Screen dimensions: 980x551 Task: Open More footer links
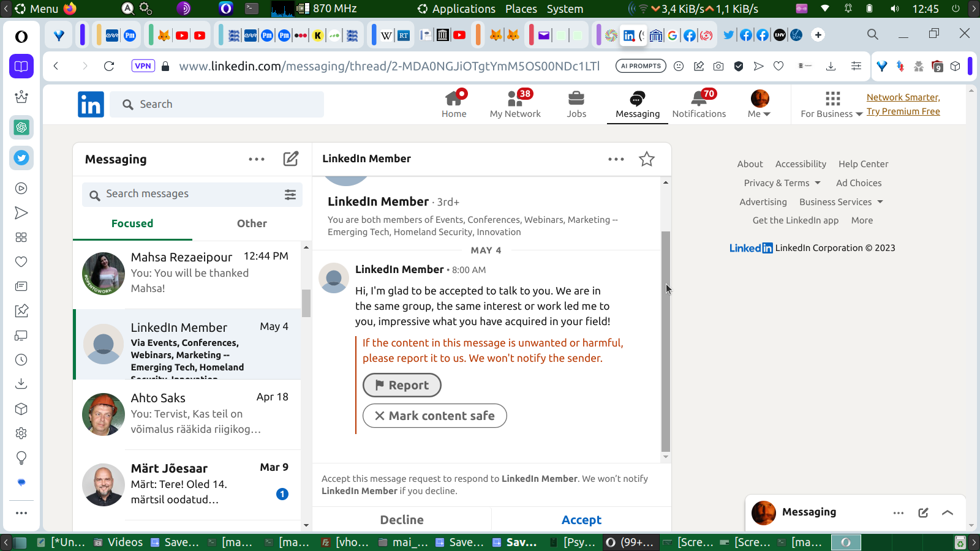(862, 220)
